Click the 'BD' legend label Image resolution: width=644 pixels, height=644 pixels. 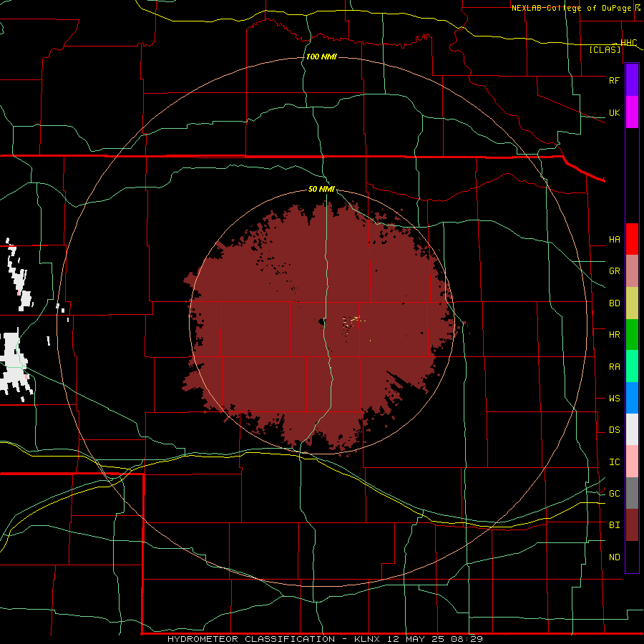(x=614, y=303)
